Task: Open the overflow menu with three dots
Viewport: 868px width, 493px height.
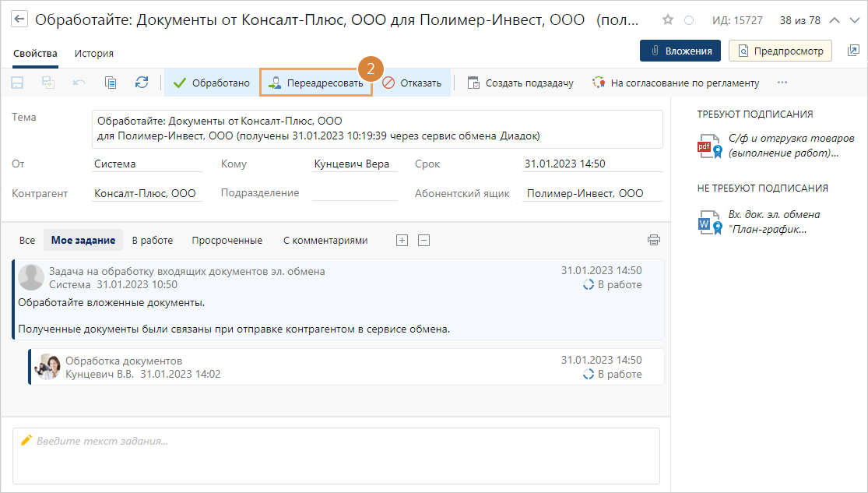Action: tap(782, 83)
